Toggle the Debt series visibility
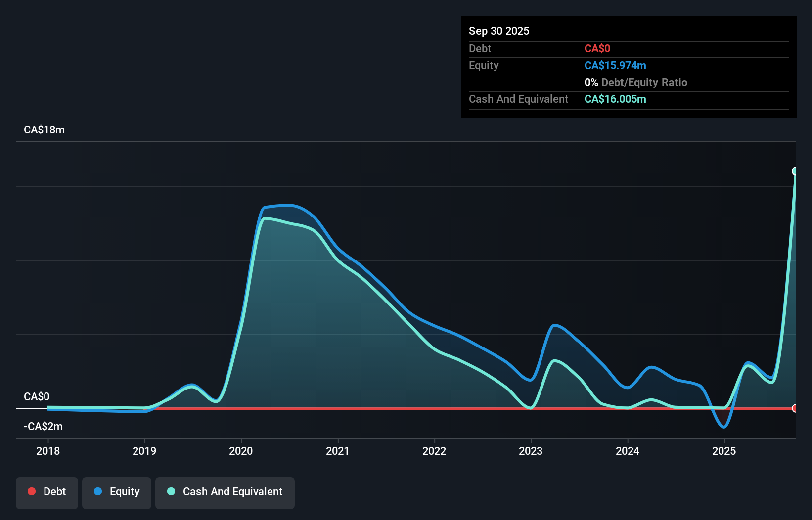812x520 pixels. click(46, 492)
